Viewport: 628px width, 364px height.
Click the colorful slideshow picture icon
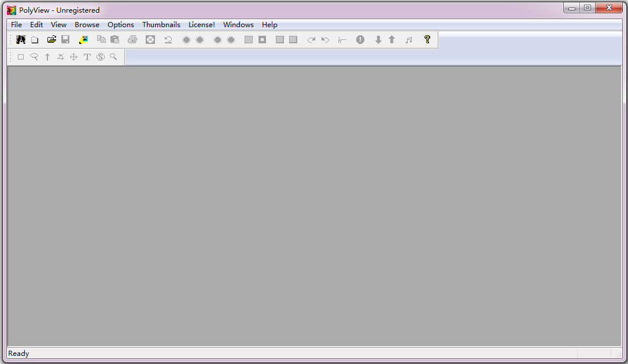click(83, 40)
